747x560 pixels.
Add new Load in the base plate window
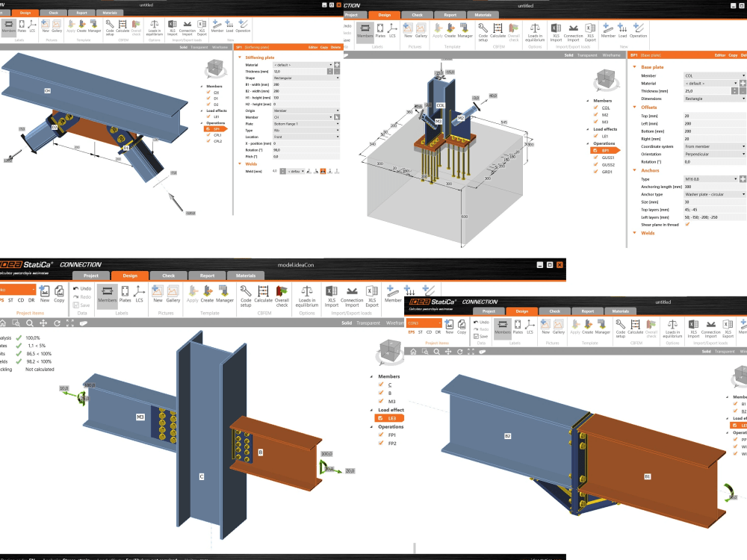coord(623,30)
